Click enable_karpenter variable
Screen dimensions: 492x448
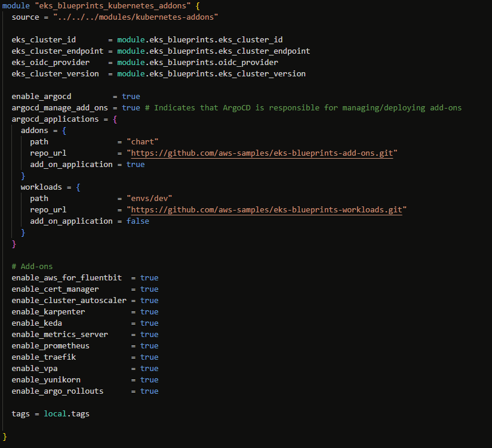pyautogui.click(x=48, y=311)
